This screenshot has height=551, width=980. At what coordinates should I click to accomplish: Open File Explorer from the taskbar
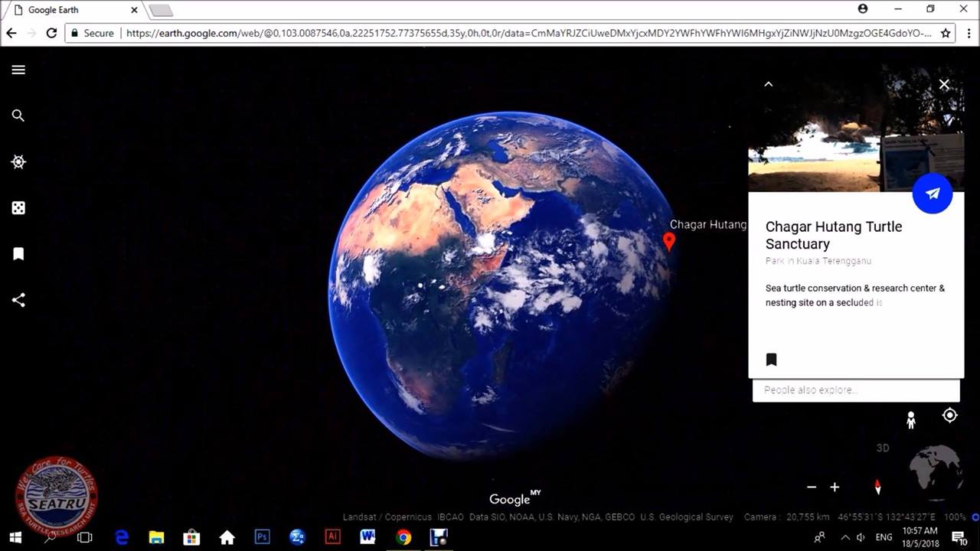[x=156, y=537]
